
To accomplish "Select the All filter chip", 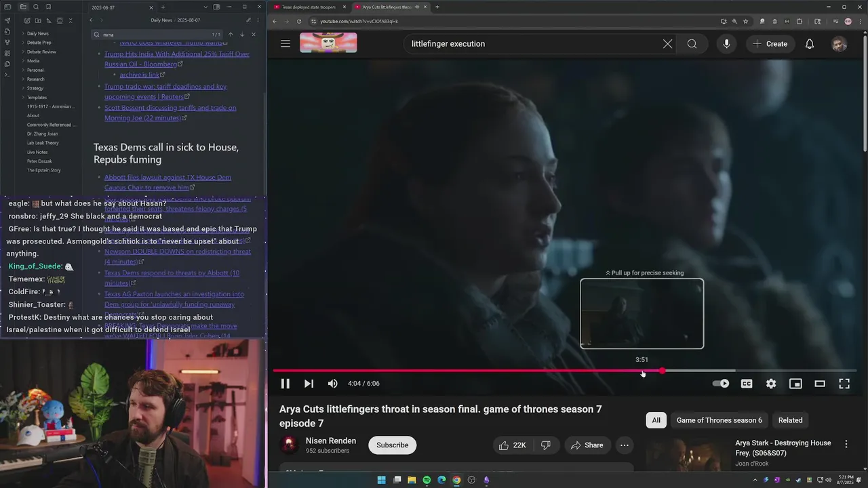I will click(656, 420).
